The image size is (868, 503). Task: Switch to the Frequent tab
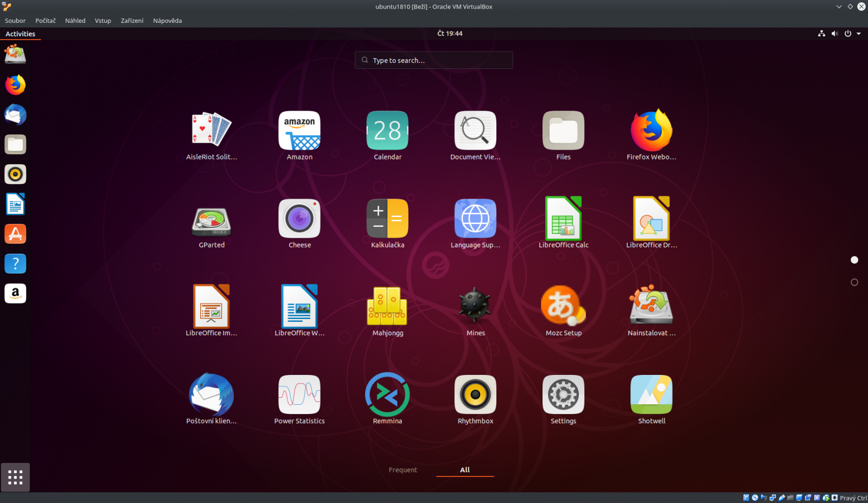tap(403, 470)
